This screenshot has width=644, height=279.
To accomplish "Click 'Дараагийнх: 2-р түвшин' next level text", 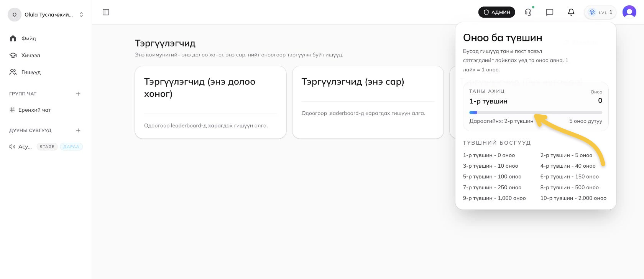I will click(x=501, y=121).
